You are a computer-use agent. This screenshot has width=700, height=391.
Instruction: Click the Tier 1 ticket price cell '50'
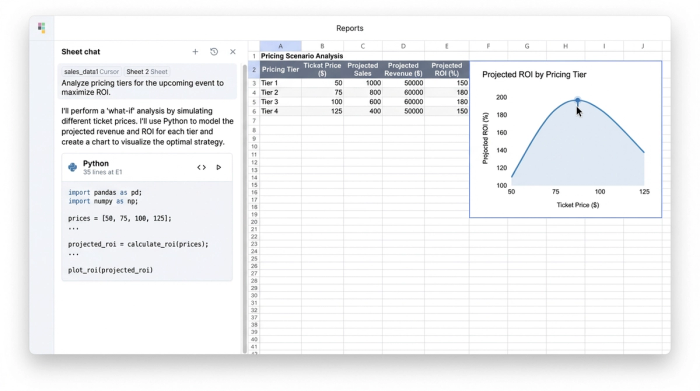[x=322, y=83]
